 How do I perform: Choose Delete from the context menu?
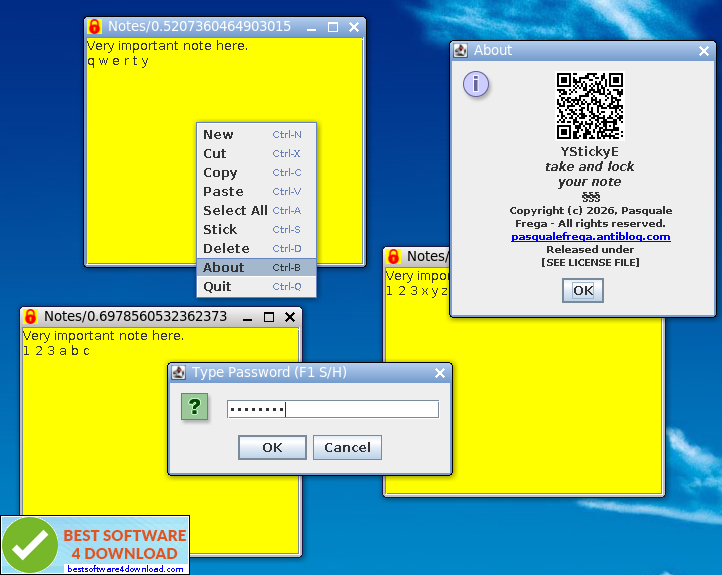coord(256,249)
